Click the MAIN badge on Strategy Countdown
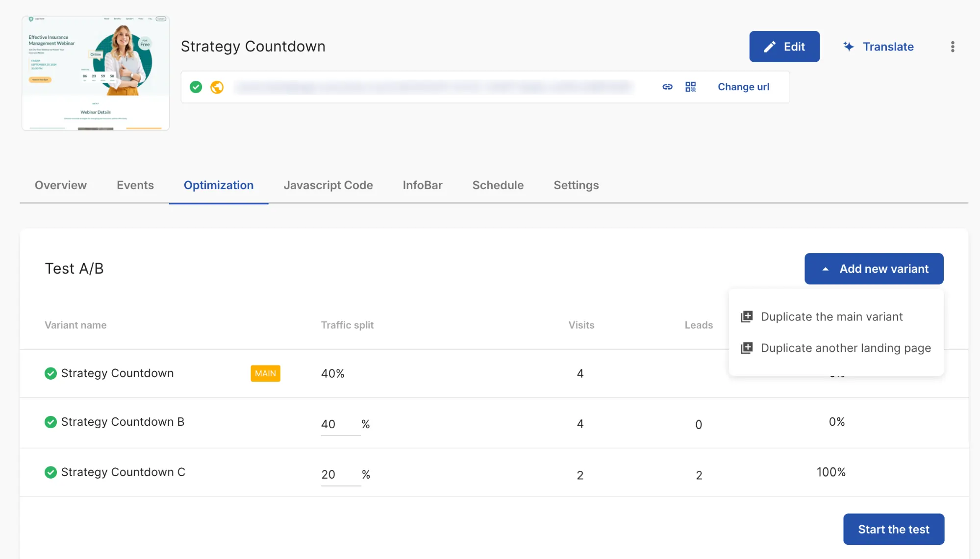980x559 pixels. (265, 373)
